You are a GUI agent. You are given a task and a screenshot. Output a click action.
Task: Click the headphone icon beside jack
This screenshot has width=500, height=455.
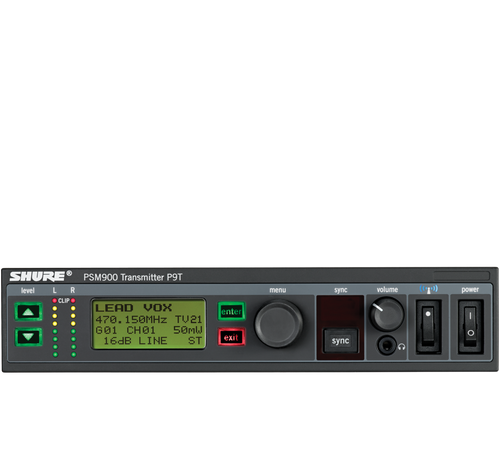tap(402, 347)
